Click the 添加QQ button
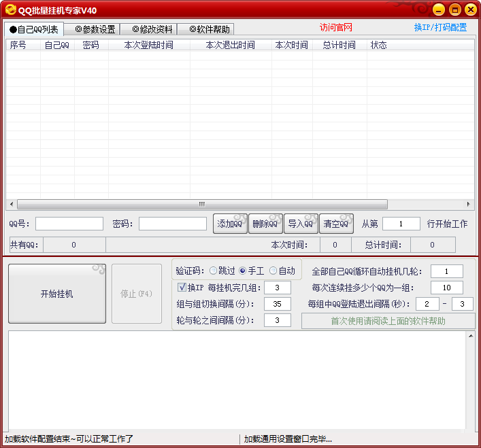Image resolution: width=481 pixels, height=448 pixels. [x=230, y=224]
